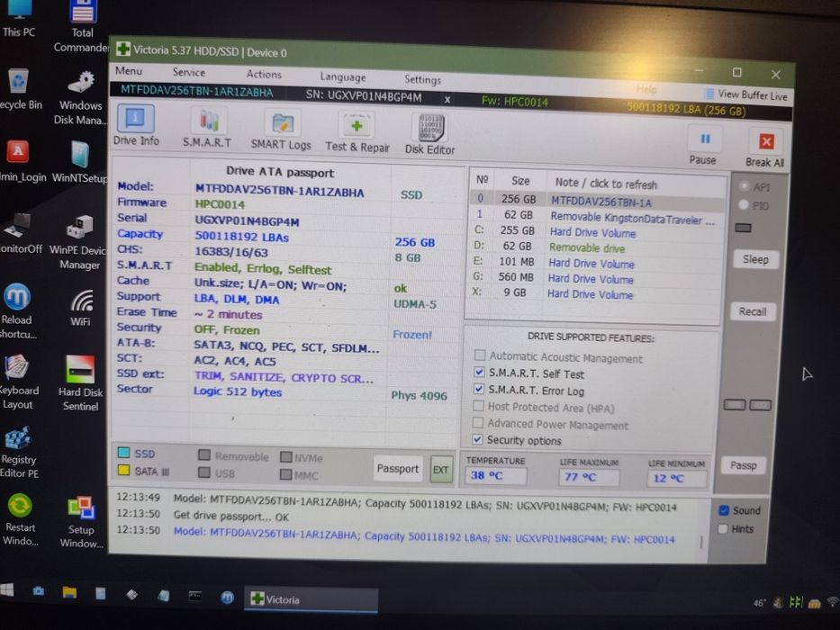This screenshot has height=630, width=840.
Task: Open the Language menu
Action: [343, 76]
